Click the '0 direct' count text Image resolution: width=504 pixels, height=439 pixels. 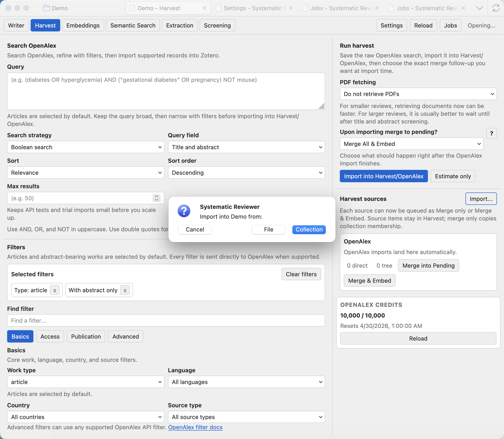pyautogui.click(x=357, y=266)
